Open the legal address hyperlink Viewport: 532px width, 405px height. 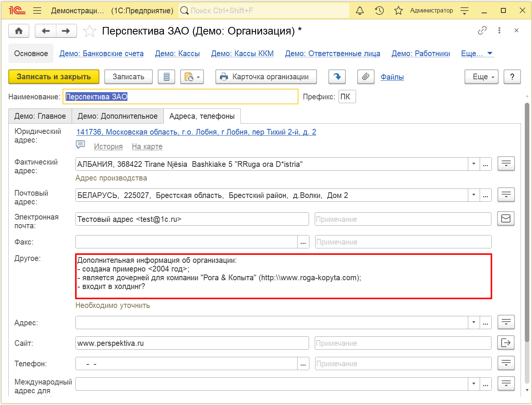pos(196,132)
